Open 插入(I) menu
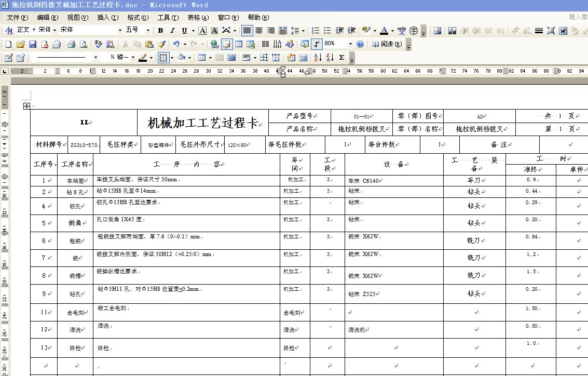The height and width of the screenshot is (376, 588). [x=107, y=17]
